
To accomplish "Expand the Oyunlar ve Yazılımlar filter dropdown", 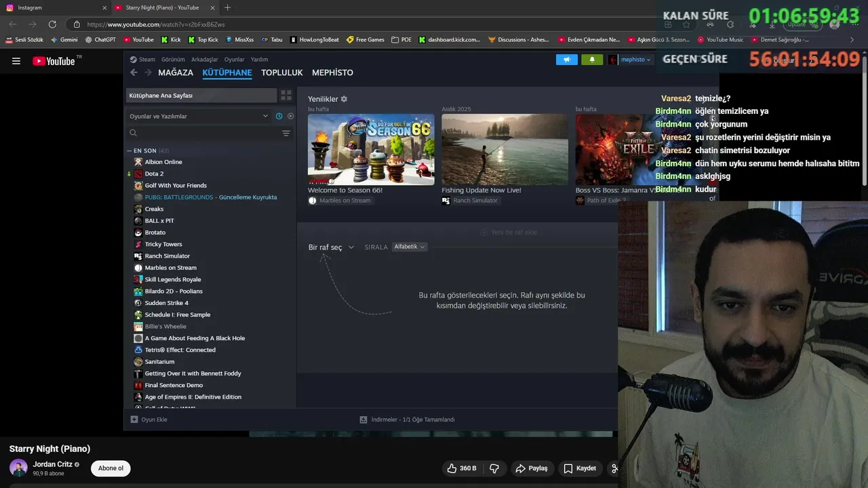I will click(x=199, y=116).
